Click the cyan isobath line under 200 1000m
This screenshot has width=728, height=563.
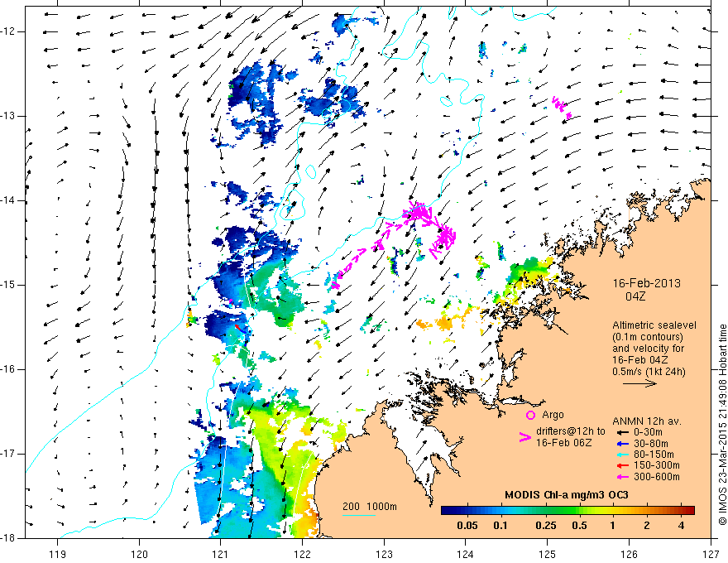[358, 515]
